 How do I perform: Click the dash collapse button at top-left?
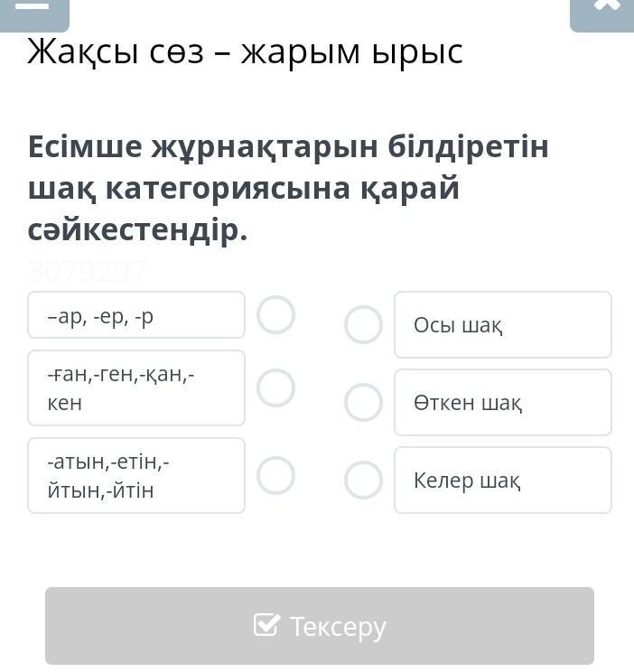[33, 9]
